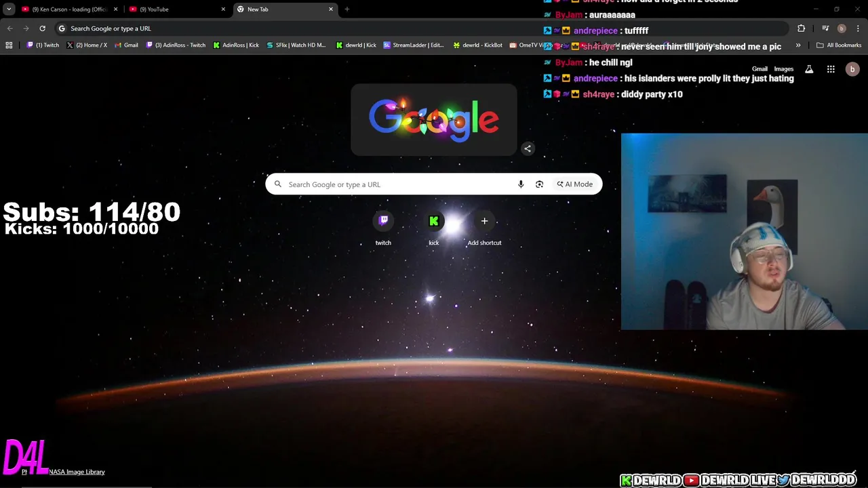The height and width of the screenshot is (488, 868).
Task: Open the 'dewrld | Kick' bookmark
Action: [x=356, y=45]
